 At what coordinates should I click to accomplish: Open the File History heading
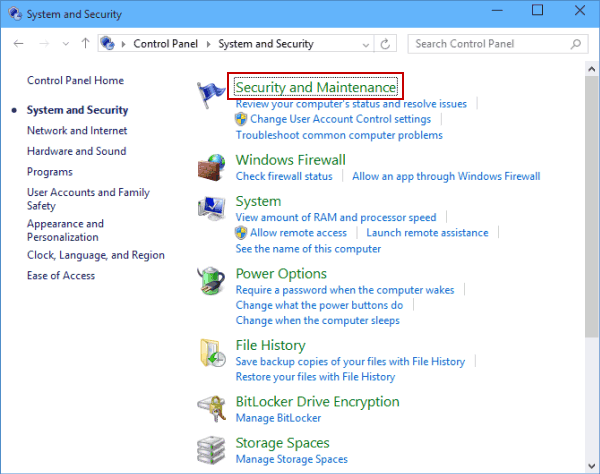point(271,345)
